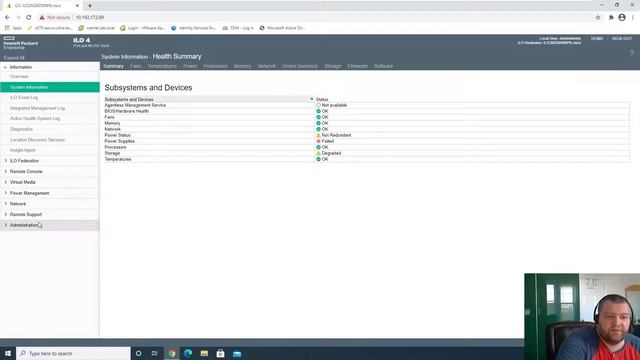Click the Cortana circle on taskbar
Screen dimensions: 640x360
click(x=138, y=353)
